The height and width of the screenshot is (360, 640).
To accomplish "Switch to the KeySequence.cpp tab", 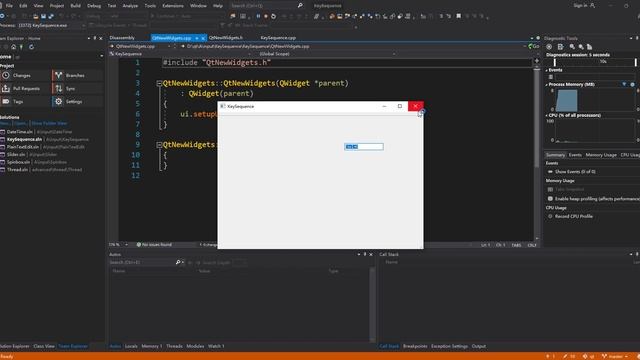I will point(278,38).
